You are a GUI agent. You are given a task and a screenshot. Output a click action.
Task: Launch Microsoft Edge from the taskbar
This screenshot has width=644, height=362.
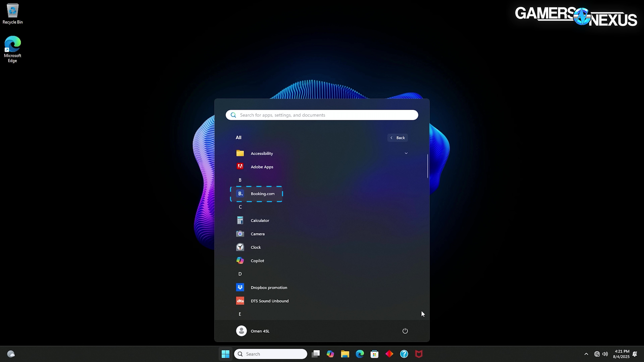pos(360,354)
